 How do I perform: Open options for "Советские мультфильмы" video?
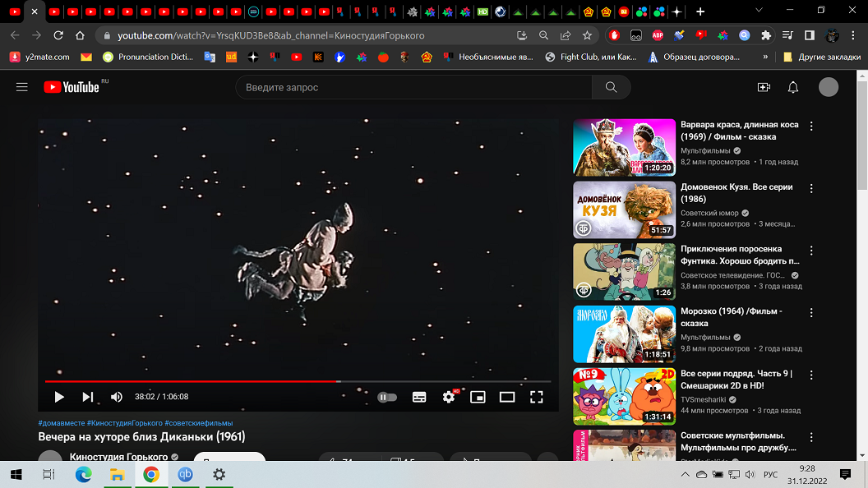tap(811, 437)
